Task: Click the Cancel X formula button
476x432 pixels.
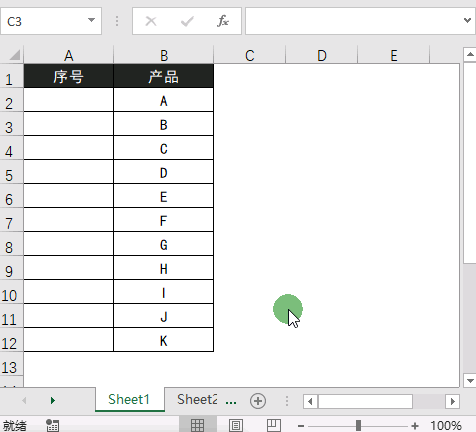Action: click(x=151, y=21)
